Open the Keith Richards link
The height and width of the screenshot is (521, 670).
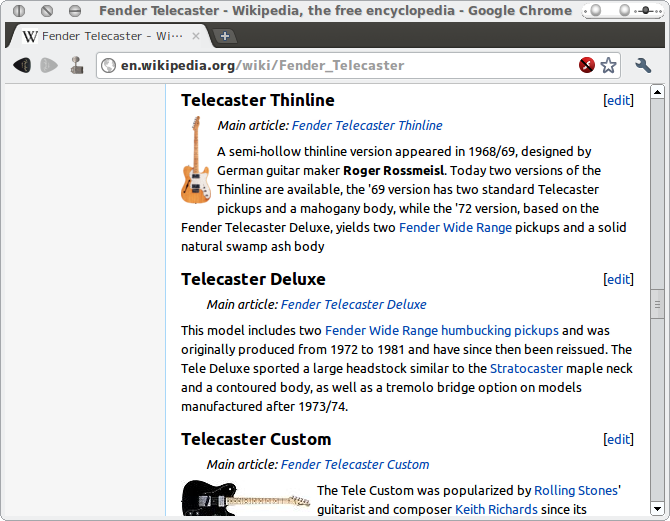(x=497, y=510)
